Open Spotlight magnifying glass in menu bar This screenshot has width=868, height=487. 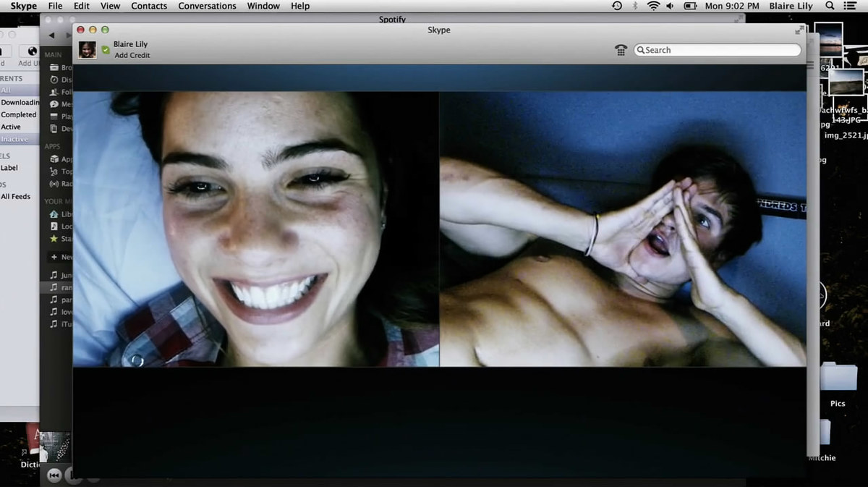pyautogui.click(x=830, y=6)
